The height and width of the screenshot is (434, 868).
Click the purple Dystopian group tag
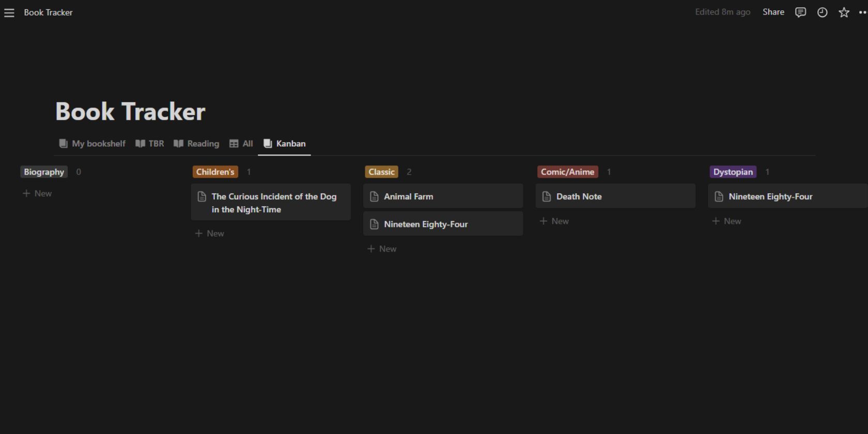[x=733, y=172]
